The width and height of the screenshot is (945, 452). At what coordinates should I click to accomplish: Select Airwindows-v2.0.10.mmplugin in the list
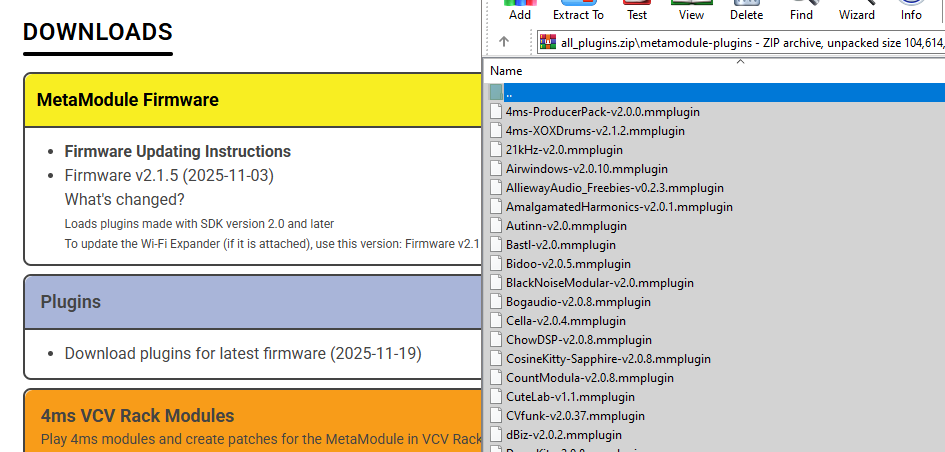[587, 169]
